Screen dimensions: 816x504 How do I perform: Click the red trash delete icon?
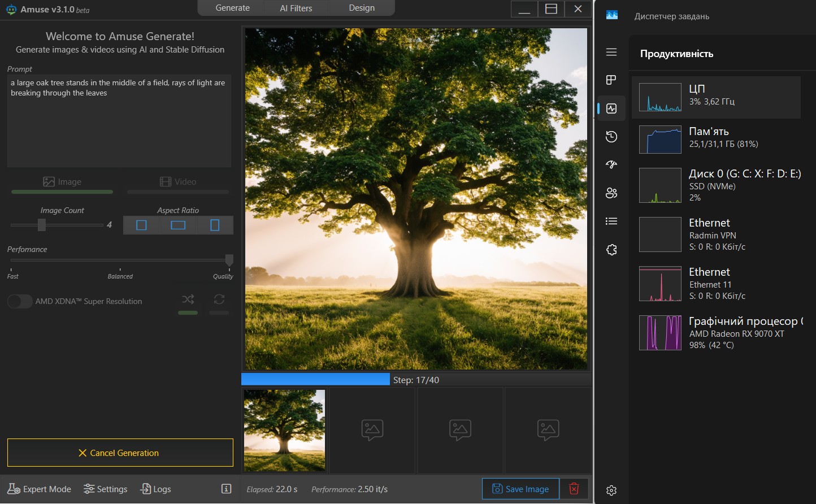coord(574,489)
